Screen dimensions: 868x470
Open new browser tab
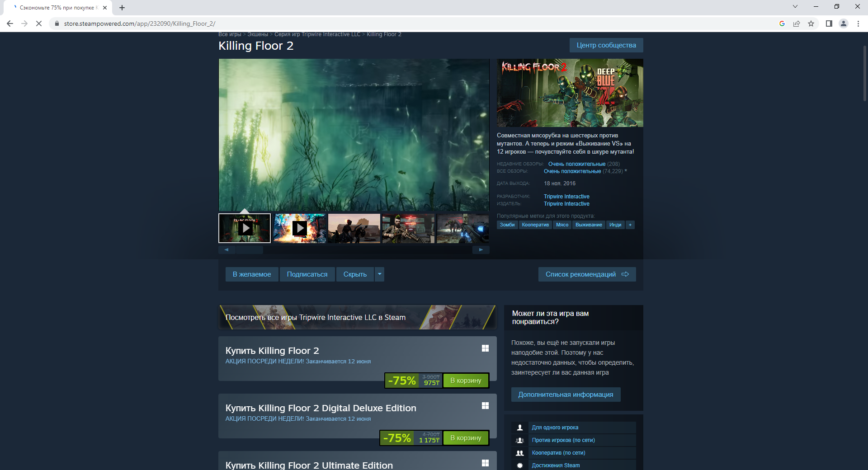click(122, 8)
